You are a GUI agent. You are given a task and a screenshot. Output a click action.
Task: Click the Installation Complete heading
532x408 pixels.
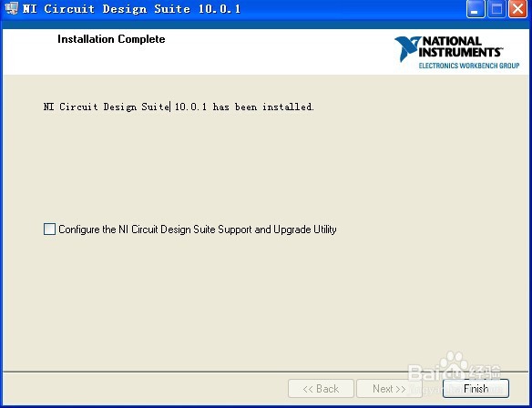(x=111, y=39)
